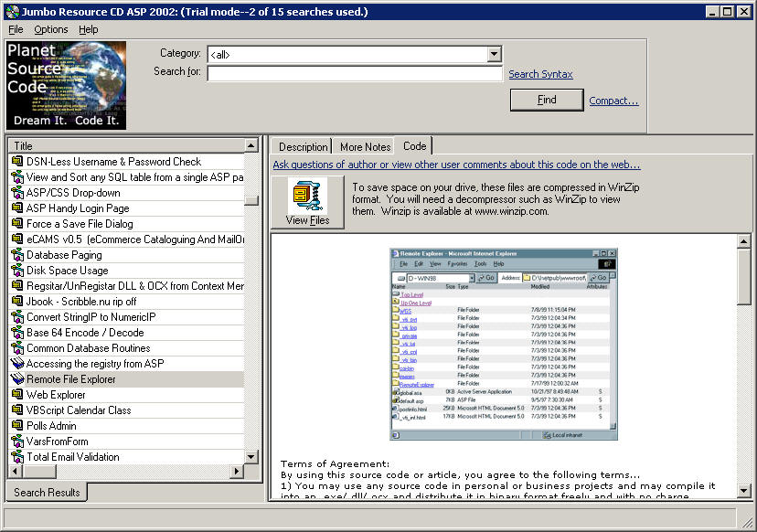This screenshot has width=757, height=532.
Task: Click the VarsFromForm row icon
Action: point(17,441)
